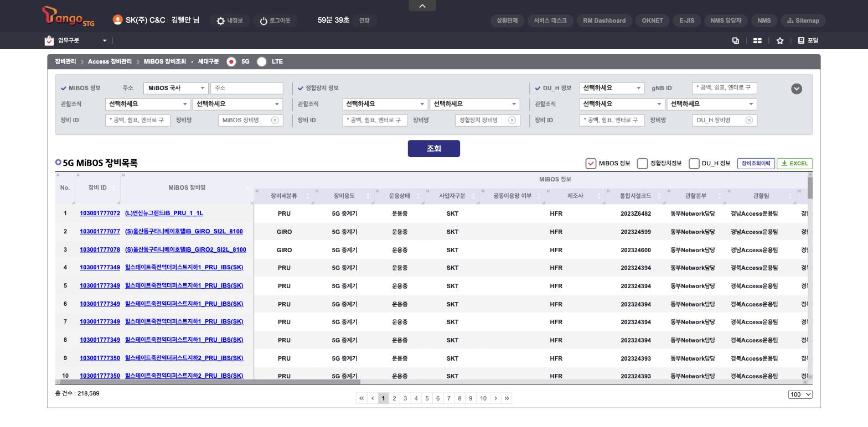Open 내정보 gear settings
The height and width of the screenshot is (427, 868).
[x=230, y=20]
